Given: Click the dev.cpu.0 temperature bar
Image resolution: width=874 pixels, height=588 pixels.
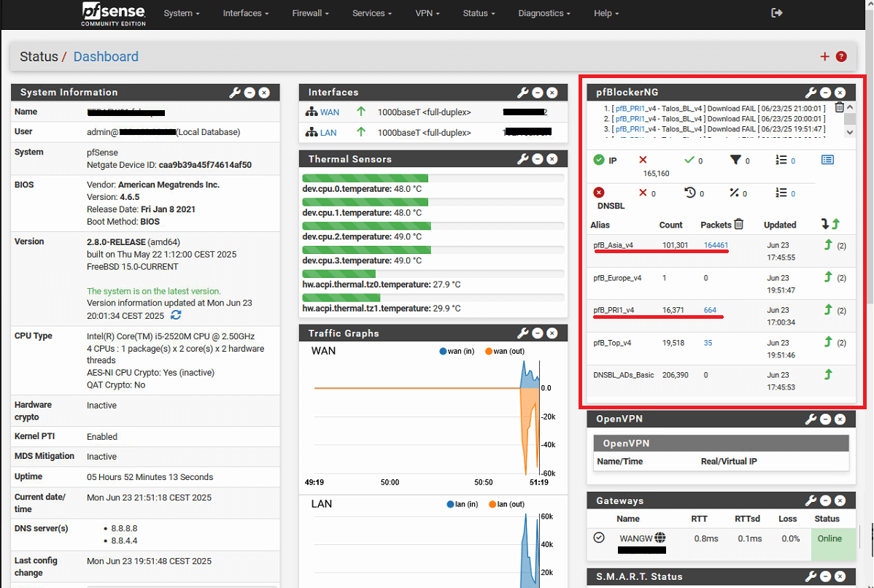Looking at the screenshot, I should click(433, 178).
